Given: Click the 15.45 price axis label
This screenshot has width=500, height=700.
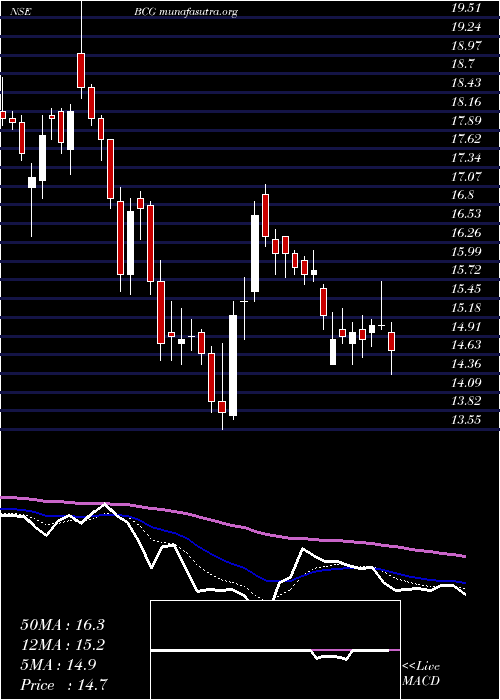Looking at the screenshot, I should pos(467,289).
